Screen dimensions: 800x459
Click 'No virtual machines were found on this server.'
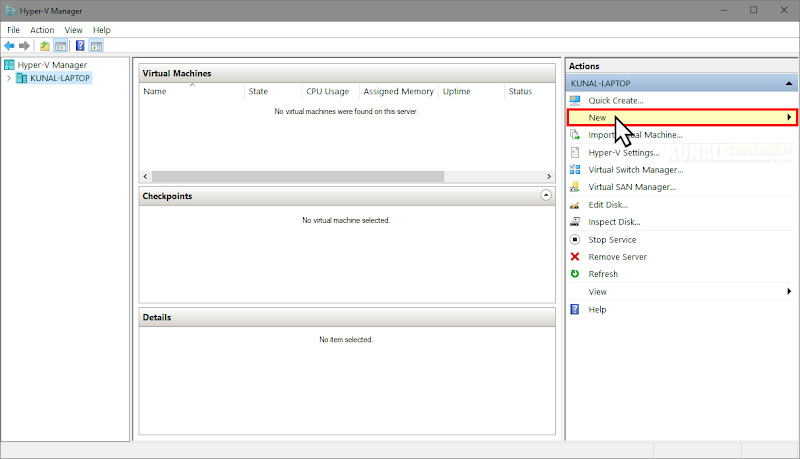coord(346,111)
